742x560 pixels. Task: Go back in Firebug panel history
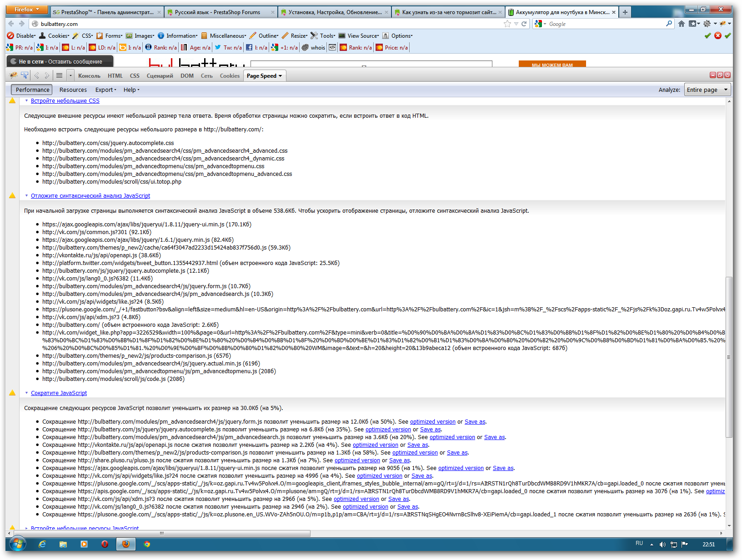pos(36,75)
